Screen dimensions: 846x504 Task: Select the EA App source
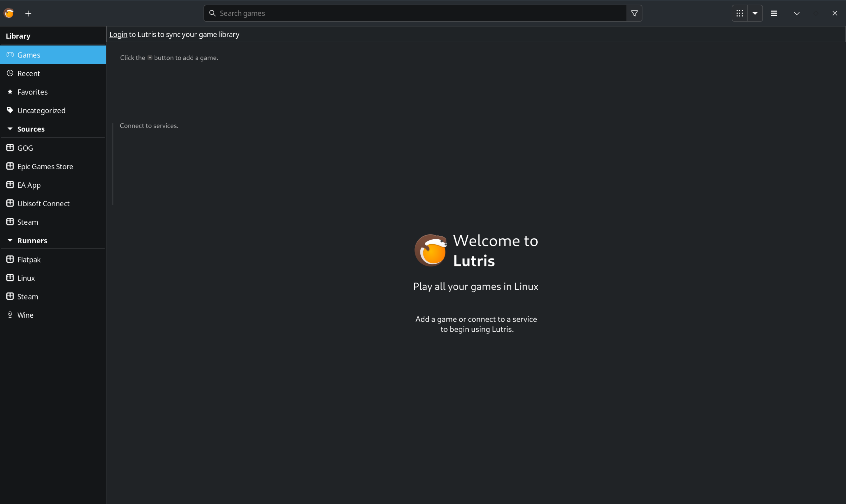pos(53,185)
